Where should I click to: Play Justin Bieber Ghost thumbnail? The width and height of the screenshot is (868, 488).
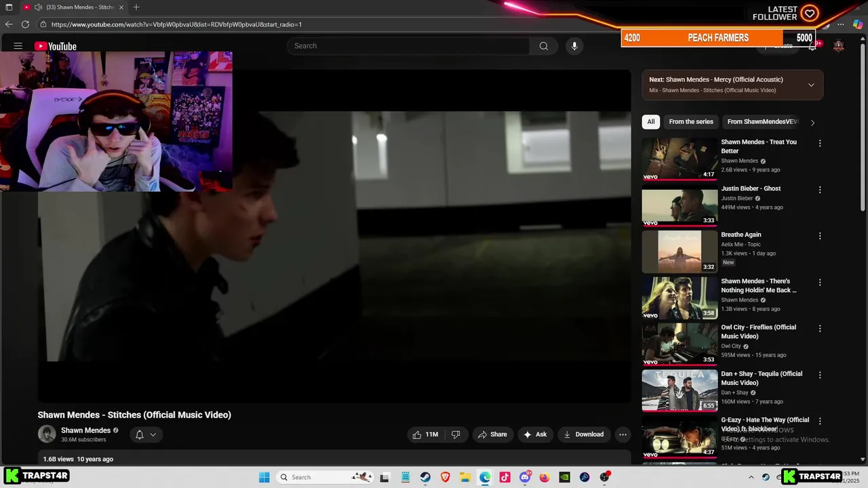679,205
